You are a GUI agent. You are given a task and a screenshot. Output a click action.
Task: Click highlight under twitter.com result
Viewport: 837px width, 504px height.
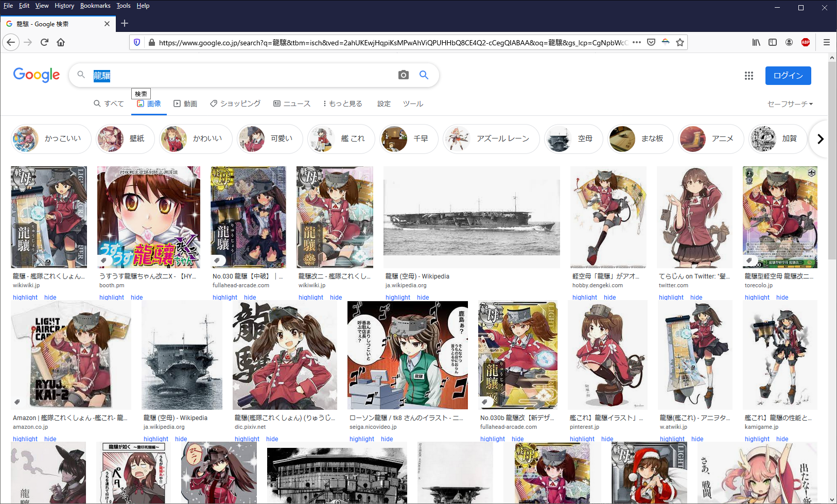point(671,298)
